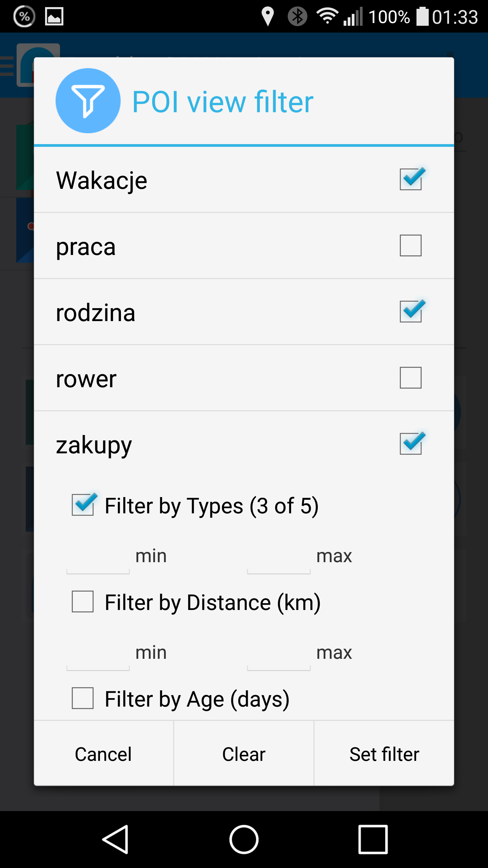
Task: Tap the Bluetooth status icon
Action: coord(297,17)
